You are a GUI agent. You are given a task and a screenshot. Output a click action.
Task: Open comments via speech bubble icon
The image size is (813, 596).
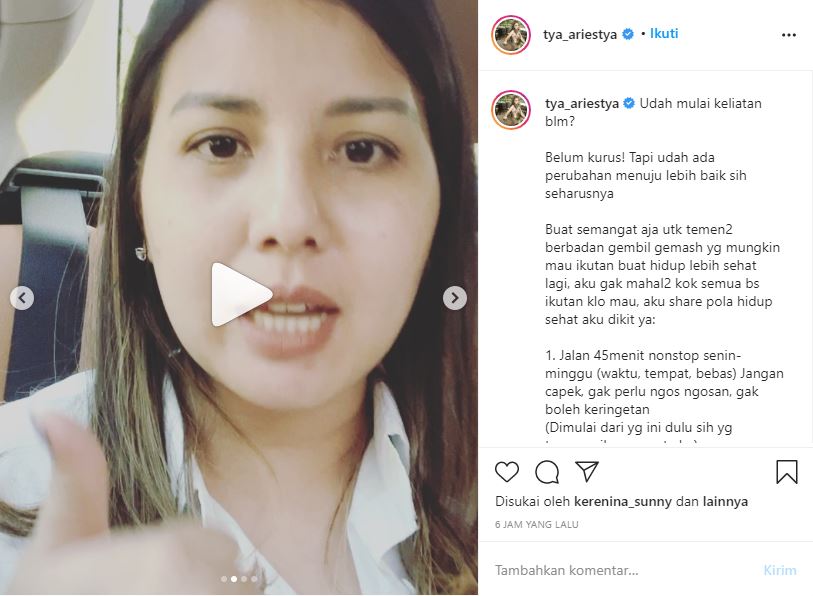[x=547, y=472]
